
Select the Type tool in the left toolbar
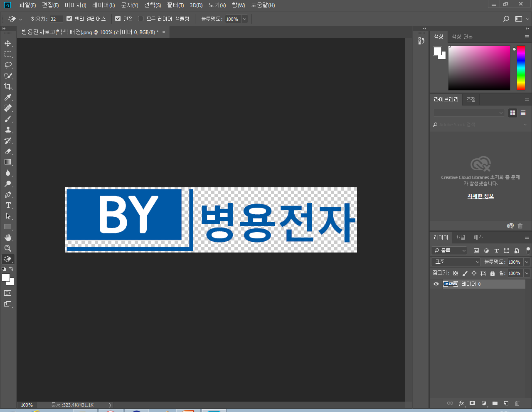tap(8, 205)
